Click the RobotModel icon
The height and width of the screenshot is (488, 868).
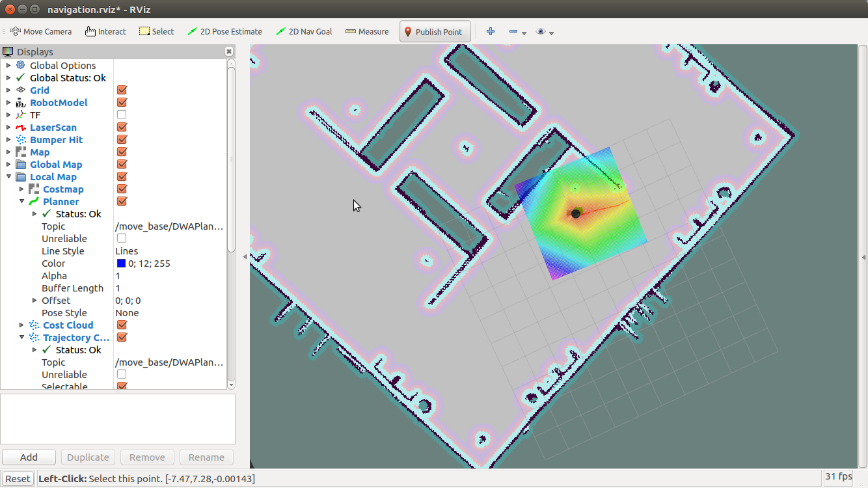pyautogui.click(x=21, y=102)
